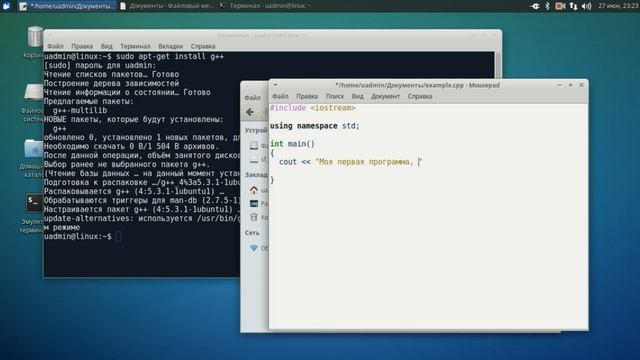The height and width of the screenshot is (360, 640).
Task: Click the back arrow in file manager
Action: pos(250,112)
